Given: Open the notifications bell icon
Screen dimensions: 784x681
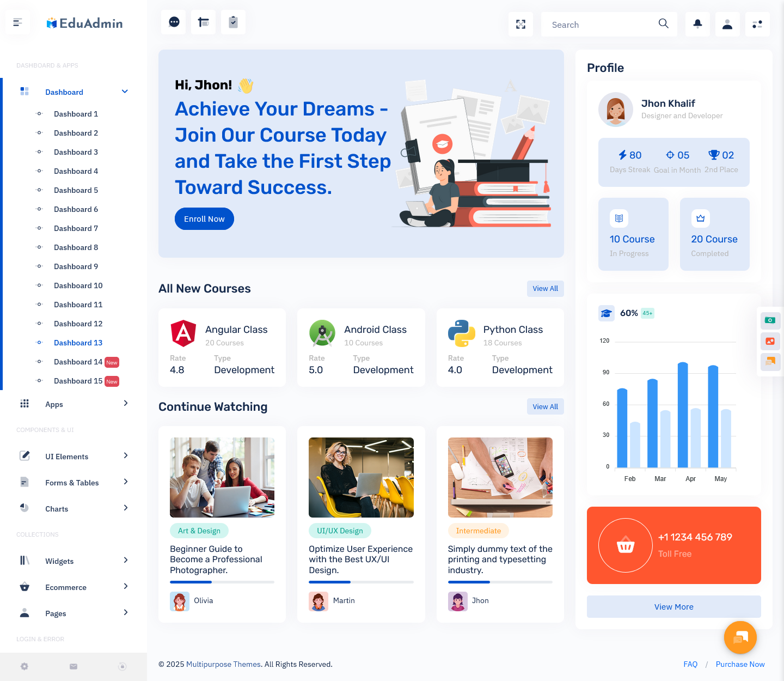Looking at the screenshot, I should point(697,25).
